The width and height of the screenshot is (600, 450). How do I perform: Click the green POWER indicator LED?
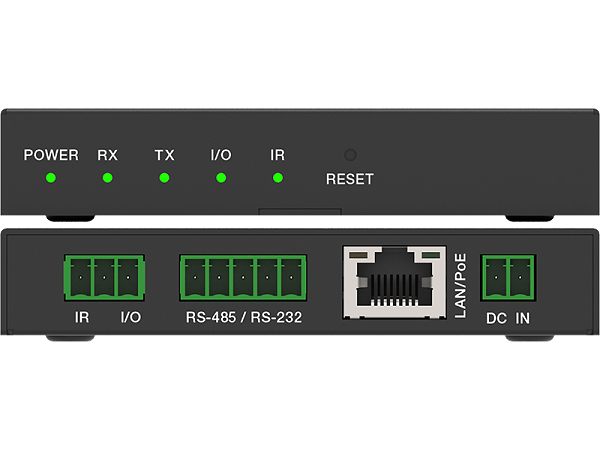coord(50,179)
